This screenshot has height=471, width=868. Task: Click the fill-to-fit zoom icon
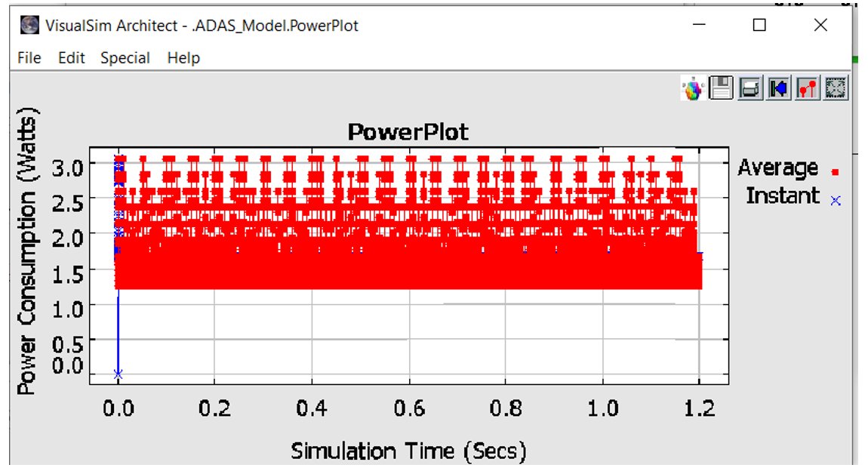tap(836, 88)
